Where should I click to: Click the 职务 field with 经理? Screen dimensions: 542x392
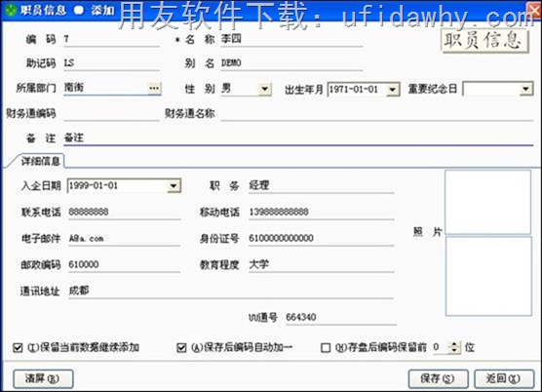pos(321,186)
